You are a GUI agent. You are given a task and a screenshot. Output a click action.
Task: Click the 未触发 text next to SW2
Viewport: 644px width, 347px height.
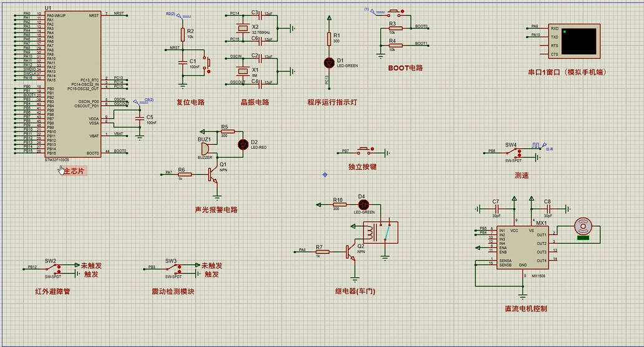91,265
